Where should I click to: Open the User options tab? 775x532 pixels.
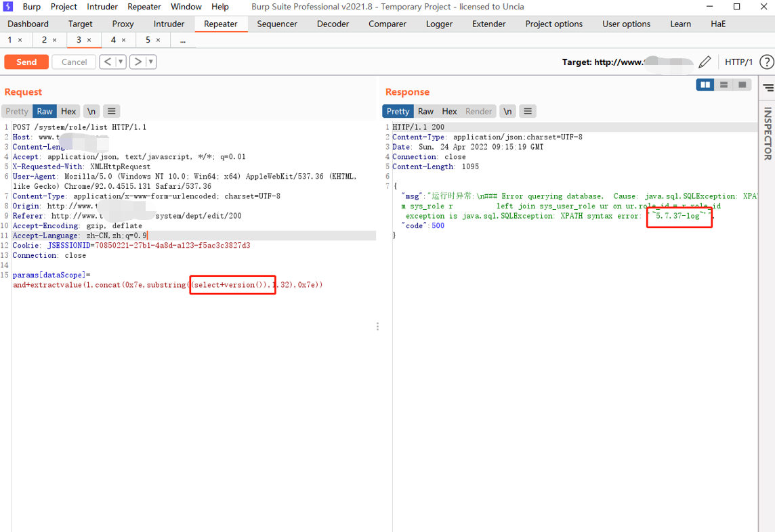pos(626,24)
